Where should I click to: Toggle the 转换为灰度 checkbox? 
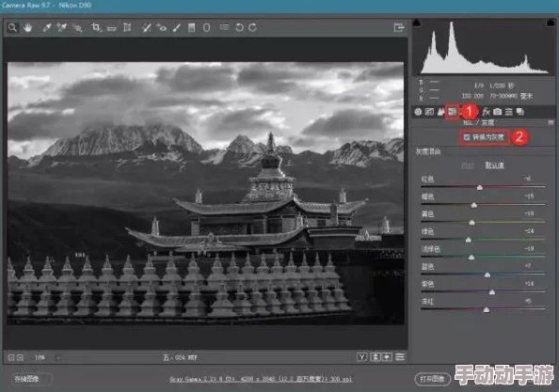[x=467, y=137]
